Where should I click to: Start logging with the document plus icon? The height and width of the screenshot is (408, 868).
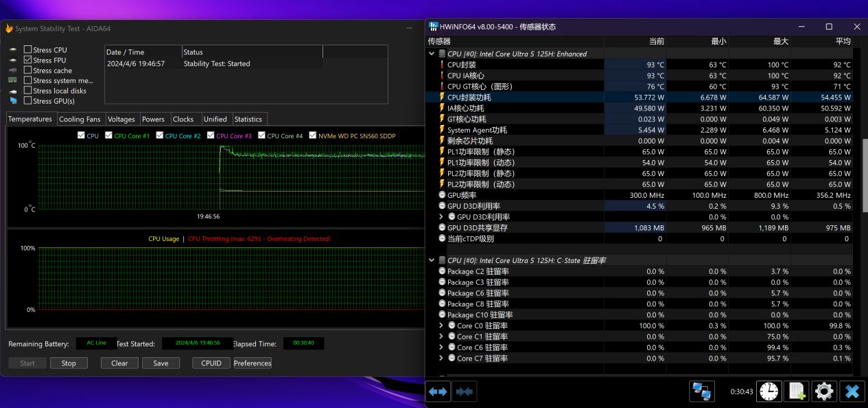[797, 392]
